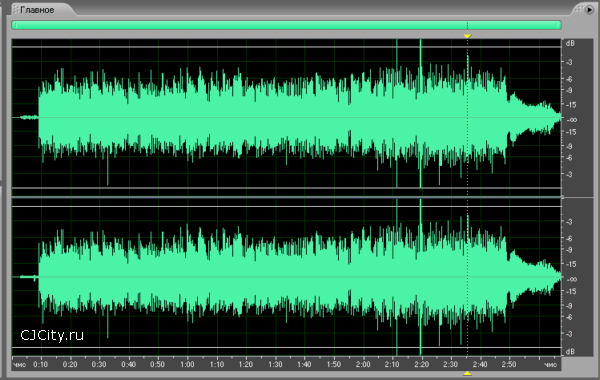This screenshot has height=380, width=600.
Task: Click the 2:00 mark on the time ruler
Action: (363, 364)
